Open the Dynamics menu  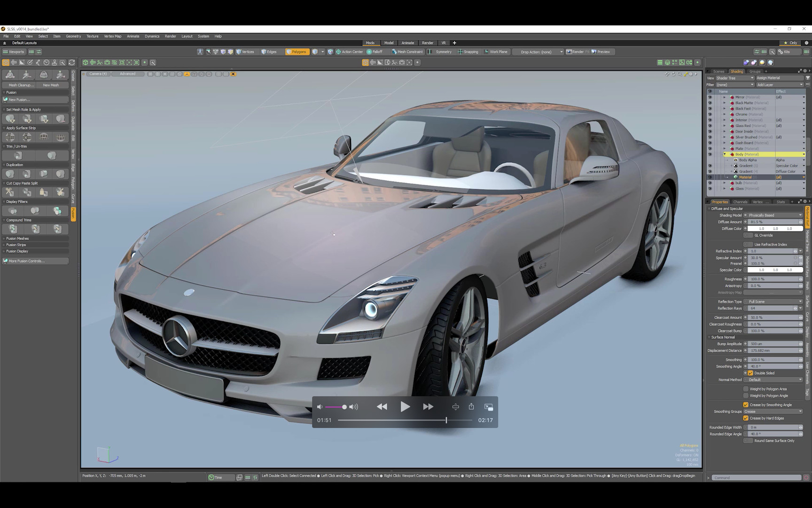pos(152,36)
